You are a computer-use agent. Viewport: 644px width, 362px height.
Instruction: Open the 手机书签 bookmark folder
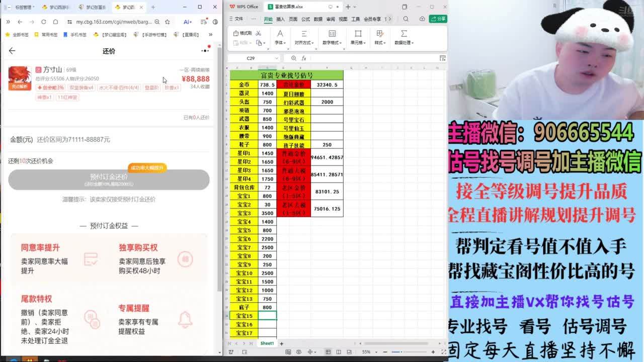click(75, 35)
